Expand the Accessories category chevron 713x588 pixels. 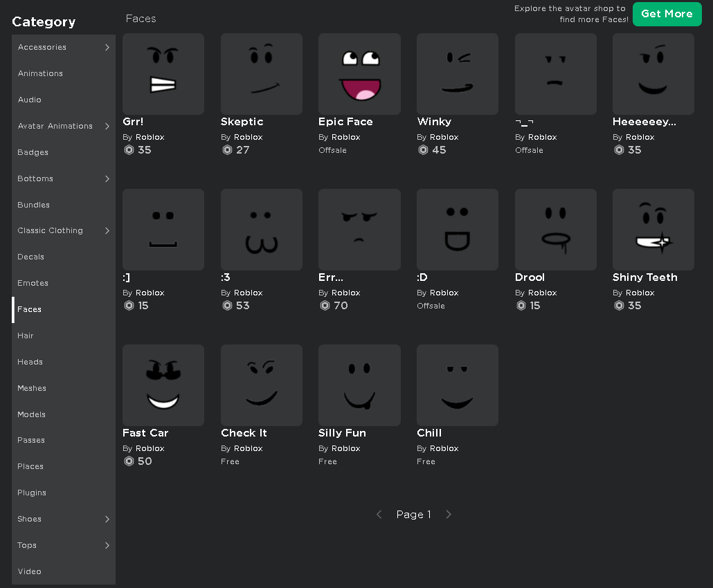[107, 47]
